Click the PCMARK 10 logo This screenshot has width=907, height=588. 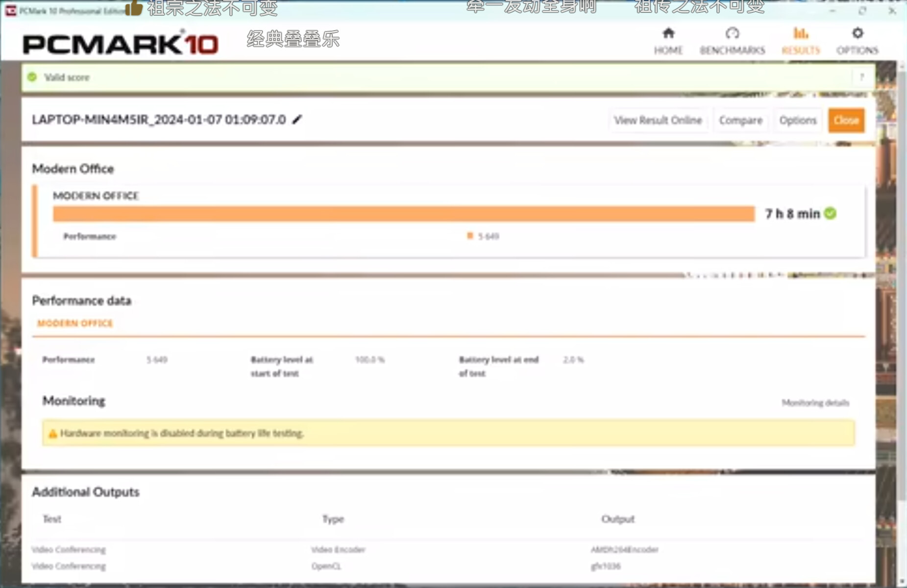[x=121, y=44]
